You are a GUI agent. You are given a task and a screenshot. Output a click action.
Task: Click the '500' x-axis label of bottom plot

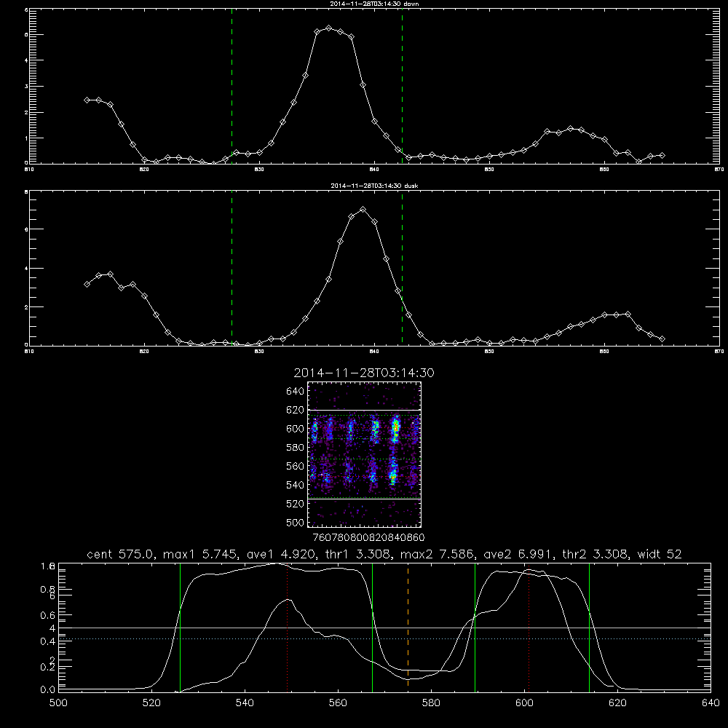tap(58, 703)
